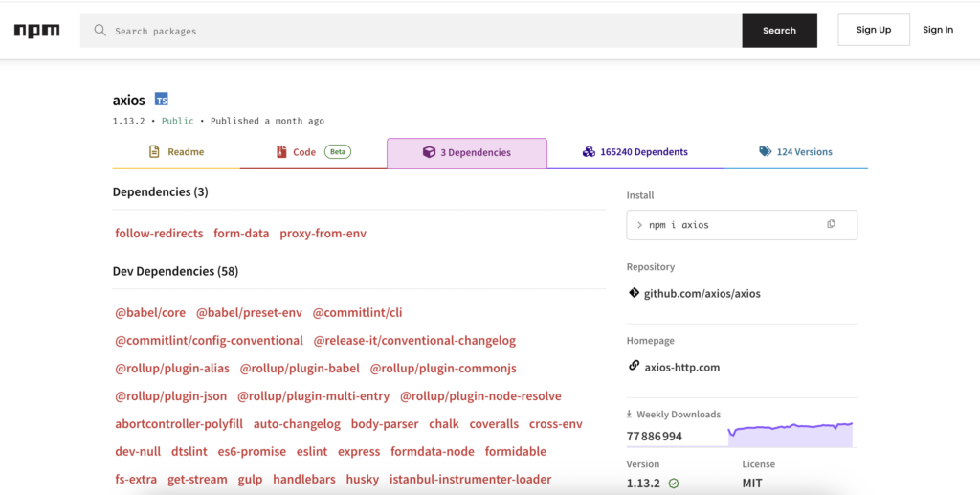Open the Readme tab

176,152
